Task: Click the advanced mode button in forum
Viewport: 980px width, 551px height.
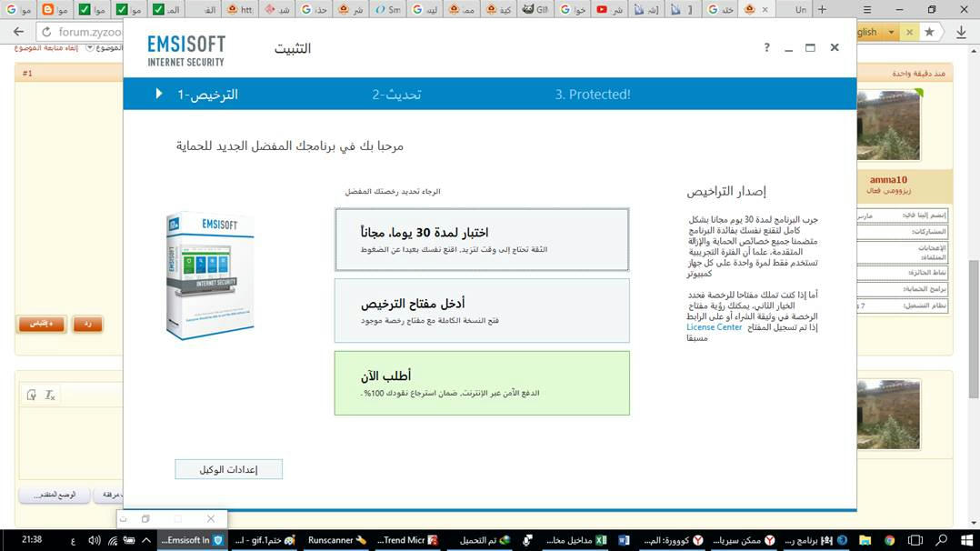Action: (55, 495)
